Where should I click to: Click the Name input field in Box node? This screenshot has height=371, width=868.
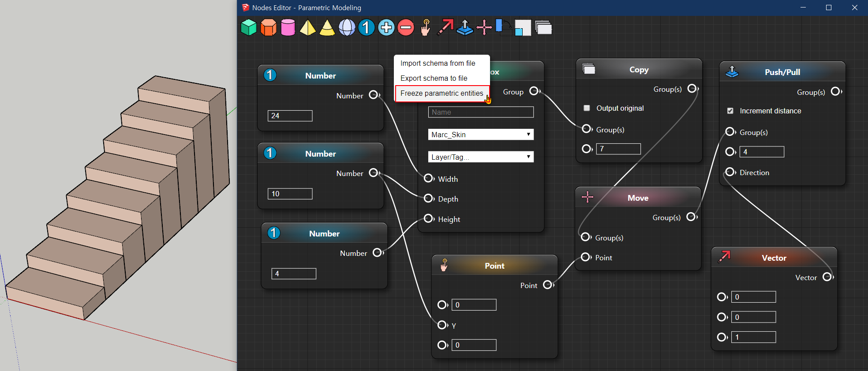tap(481, 112)
